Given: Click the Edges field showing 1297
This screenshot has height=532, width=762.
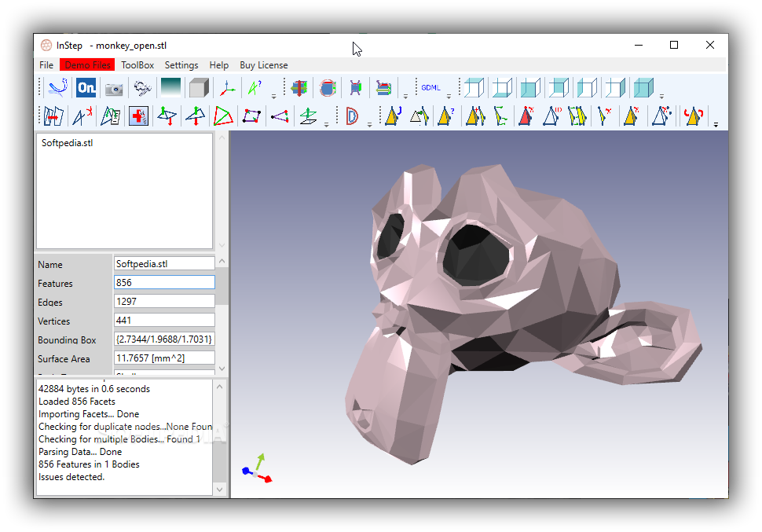Looking at the screenshot, I should tap(164, 302).
